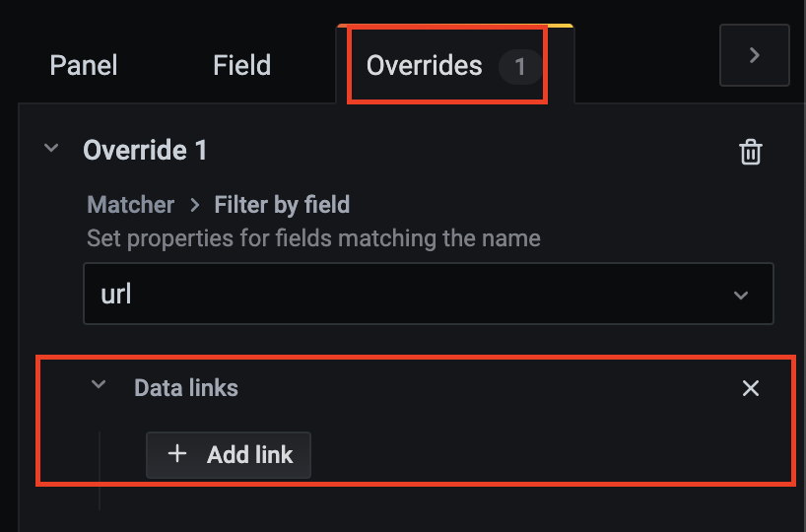The image size is (806, 532).
Task: Click the Filter by field label
Action: click(x=282, y=205)
